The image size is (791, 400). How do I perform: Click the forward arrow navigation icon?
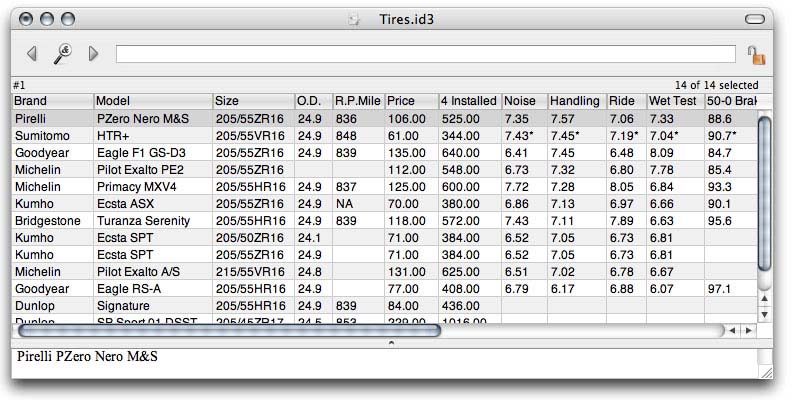click(x=93, y=53)
